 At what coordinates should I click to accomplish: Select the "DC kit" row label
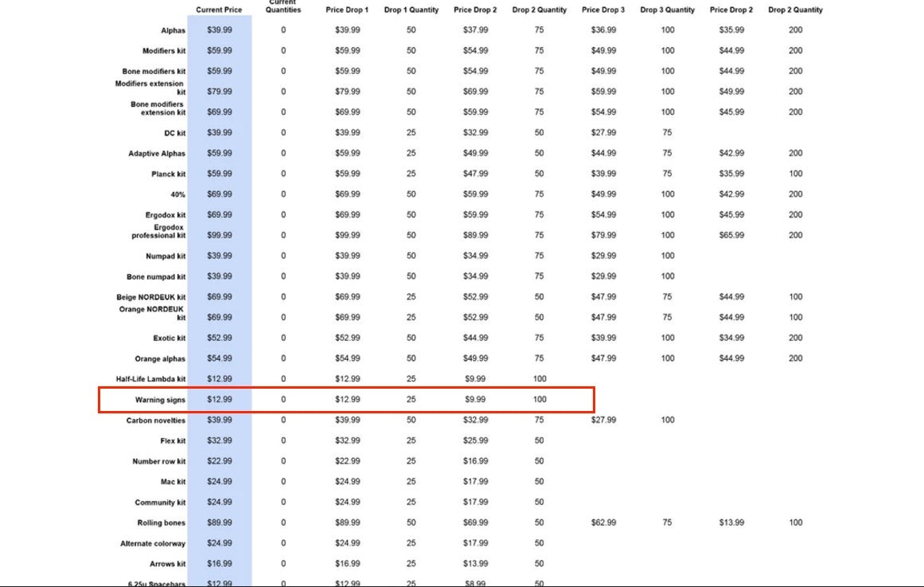[174, 133]
